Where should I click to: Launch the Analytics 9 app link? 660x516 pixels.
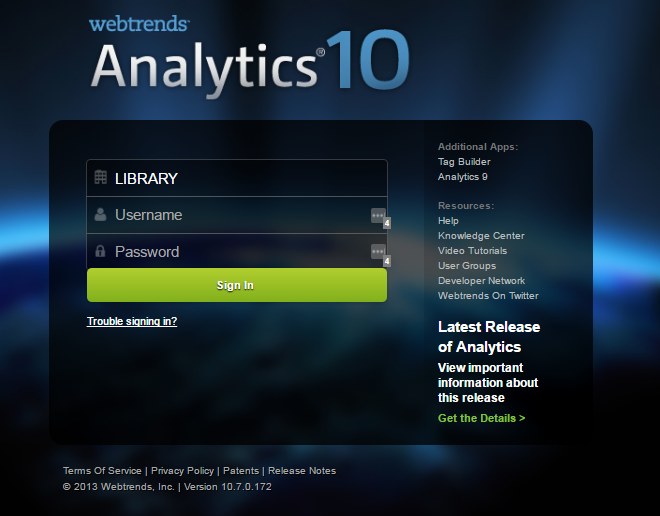point(462,177)
